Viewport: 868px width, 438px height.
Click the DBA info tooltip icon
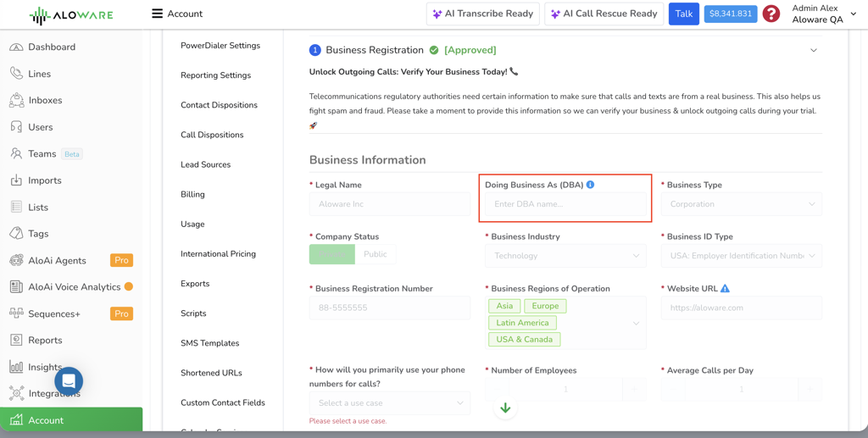590,185
